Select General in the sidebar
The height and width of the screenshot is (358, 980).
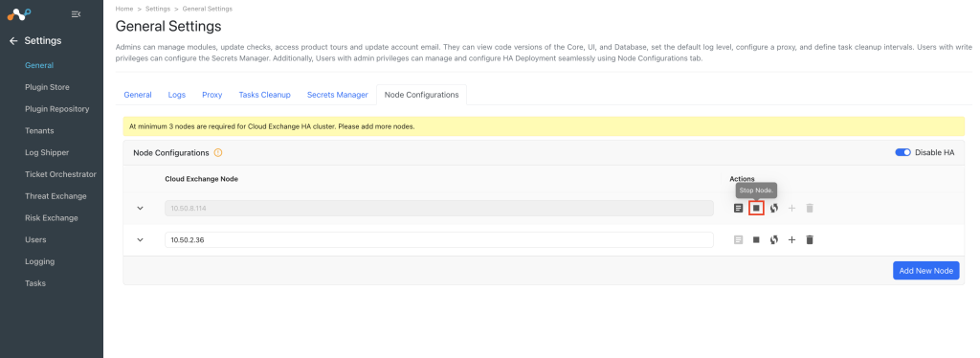pos(39,65)
